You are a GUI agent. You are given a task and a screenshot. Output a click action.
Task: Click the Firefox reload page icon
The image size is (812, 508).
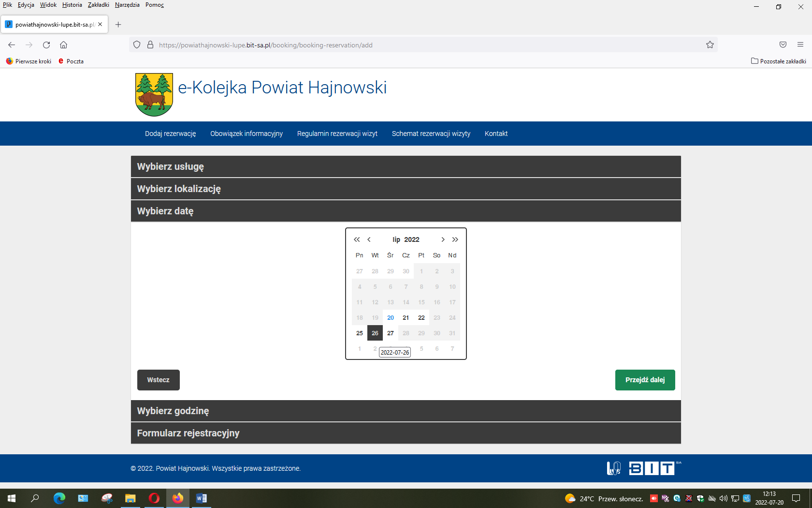point(46,45)
